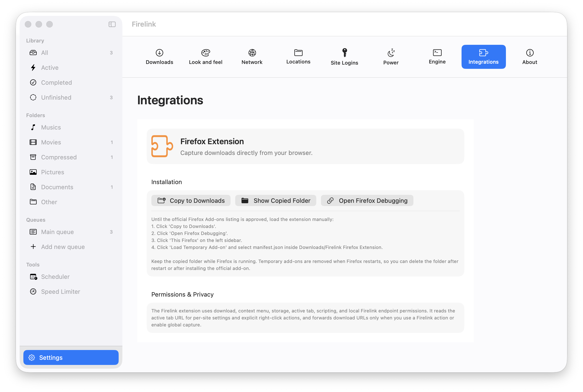Click the Settings gear icon
The width and height of the screenshot is (583, 392).
point(32,357)
